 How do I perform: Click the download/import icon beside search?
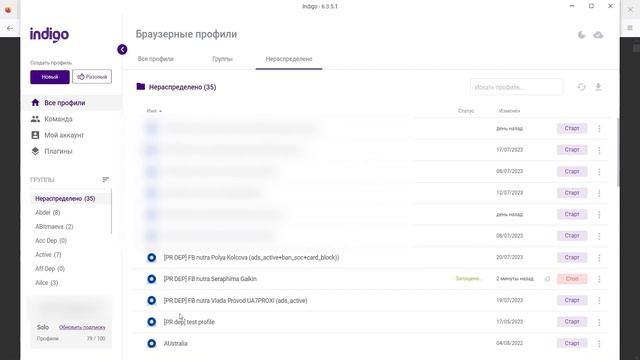[x=598, y=87]
